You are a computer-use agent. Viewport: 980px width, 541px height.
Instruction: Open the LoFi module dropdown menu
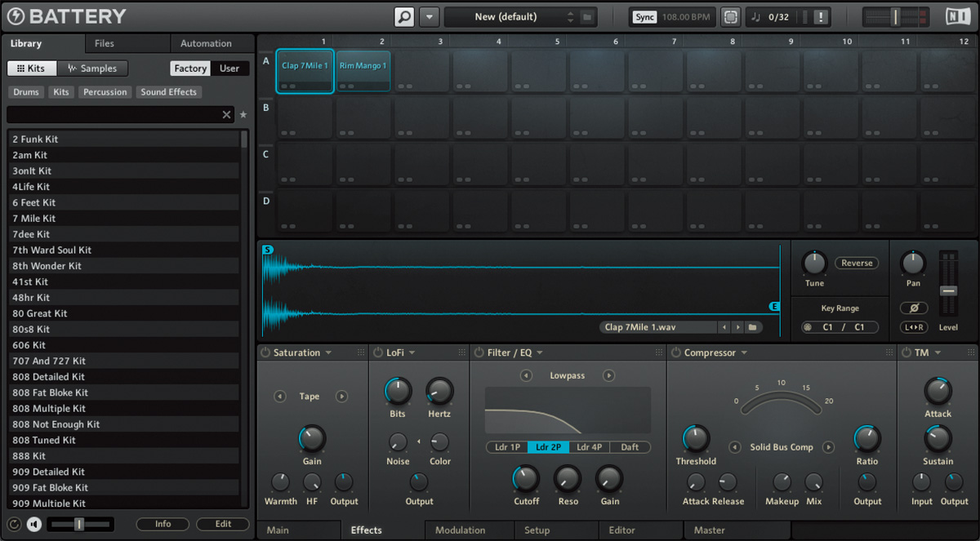(412, 353)
